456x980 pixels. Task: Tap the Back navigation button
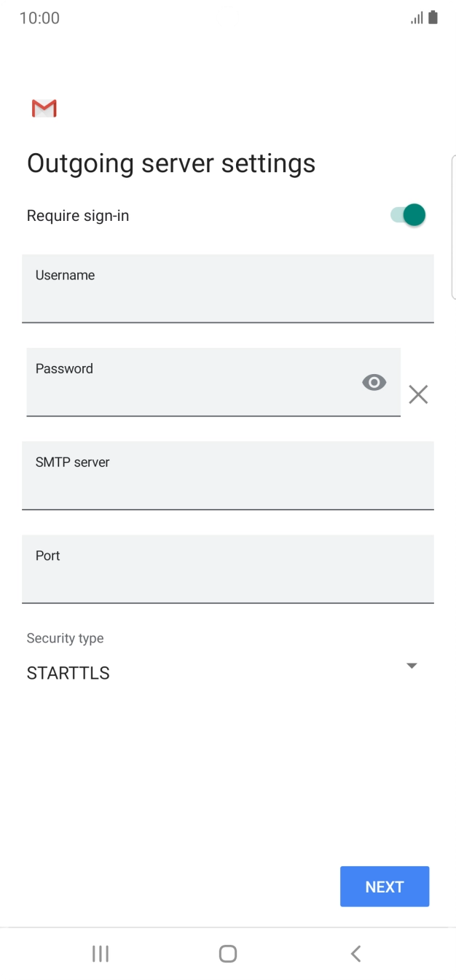(355, 953)
